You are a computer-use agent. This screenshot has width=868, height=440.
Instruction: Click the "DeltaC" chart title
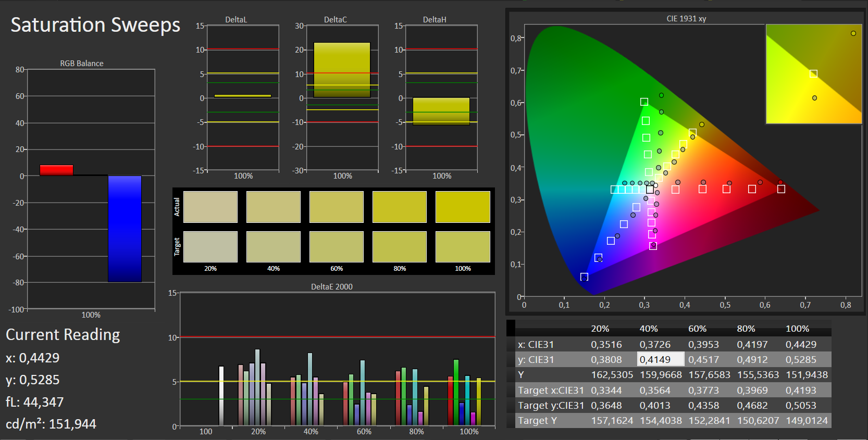336,20
